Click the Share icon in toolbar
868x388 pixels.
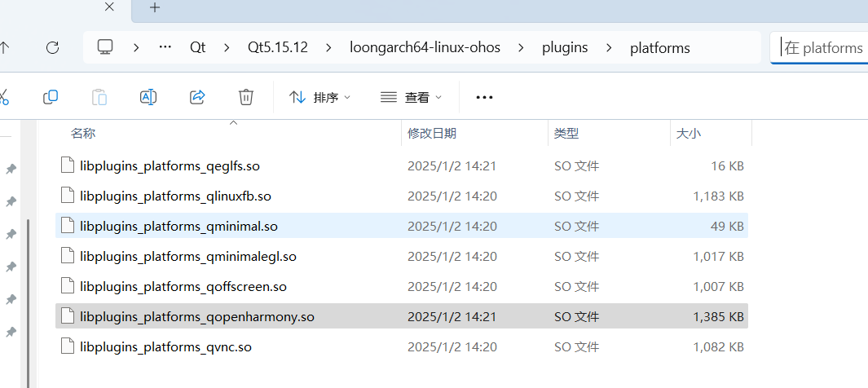coord(197,97)
